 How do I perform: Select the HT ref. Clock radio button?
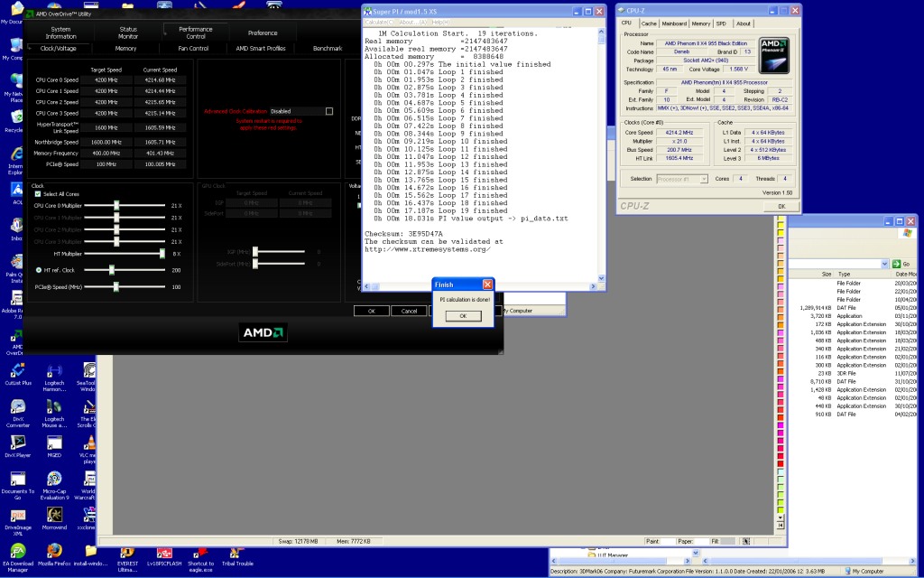tap(38, 270)
